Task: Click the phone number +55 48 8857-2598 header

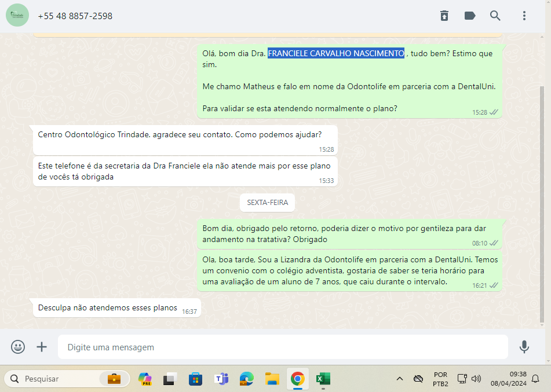Action: (75, 16)
